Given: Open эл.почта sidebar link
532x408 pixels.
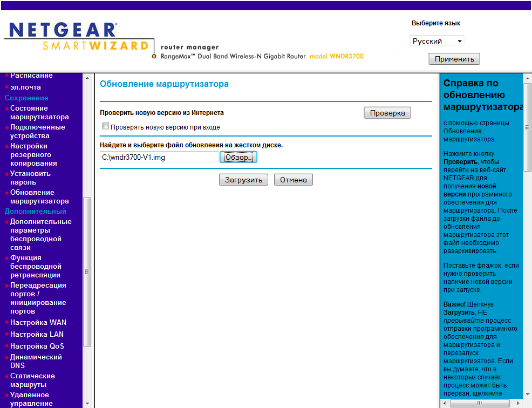Looking at the screenshot, I should (x=25, y=87).
